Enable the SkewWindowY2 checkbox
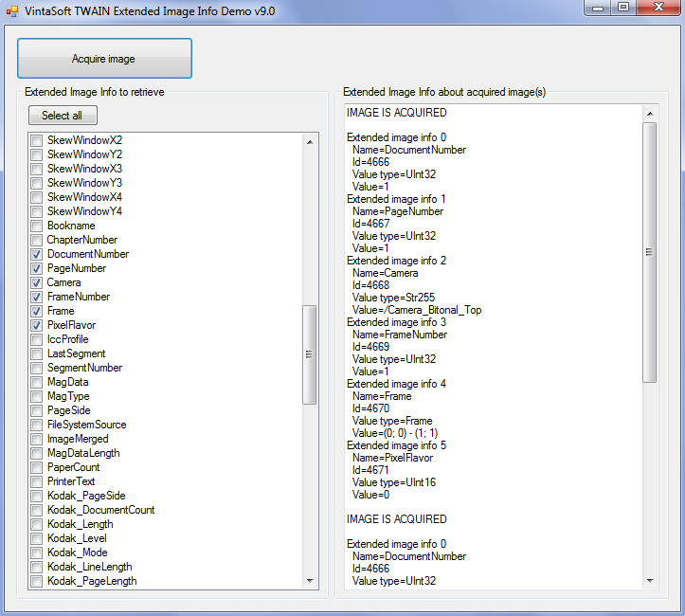This screenshot has width=685, height=616. 37,154
